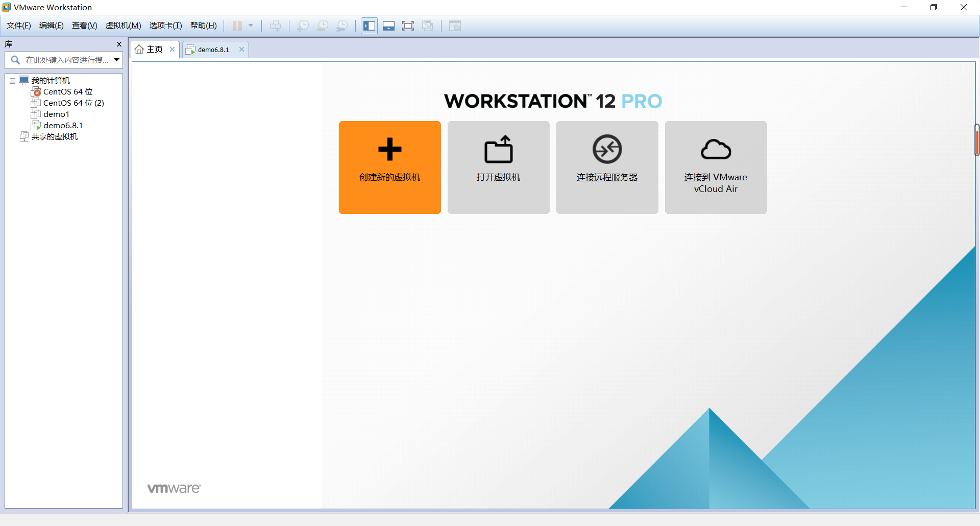Click the magnifier icon in library search
Screen dimensions: 980x526
click(15, 60)
